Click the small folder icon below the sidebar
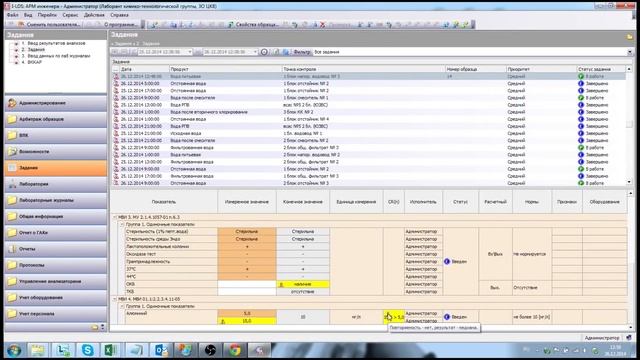The image size is (640, 360). pyautogui.click(x=95, y=327)
